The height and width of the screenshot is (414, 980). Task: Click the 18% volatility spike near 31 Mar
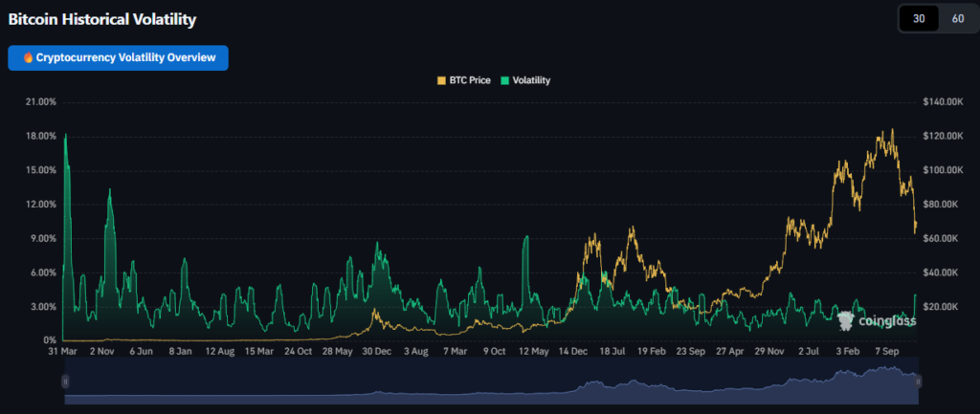click(x=65, y=136)
